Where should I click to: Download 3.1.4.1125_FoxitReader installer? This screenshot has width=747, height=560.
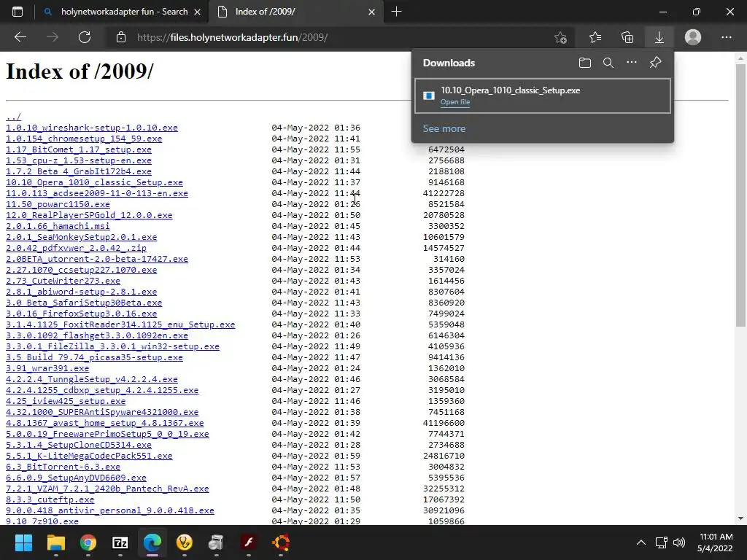[120, 324]
